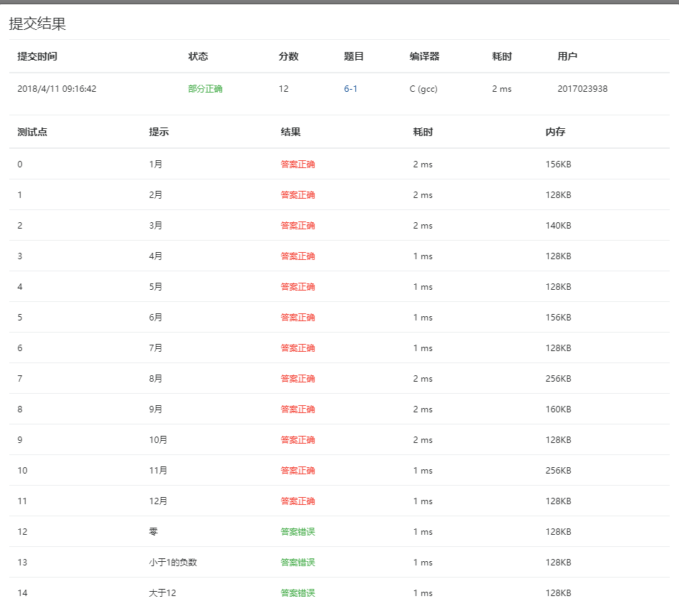Click the 状态 column header
The height and width of the screenshot is (616, 679).
tap(199, 56)
